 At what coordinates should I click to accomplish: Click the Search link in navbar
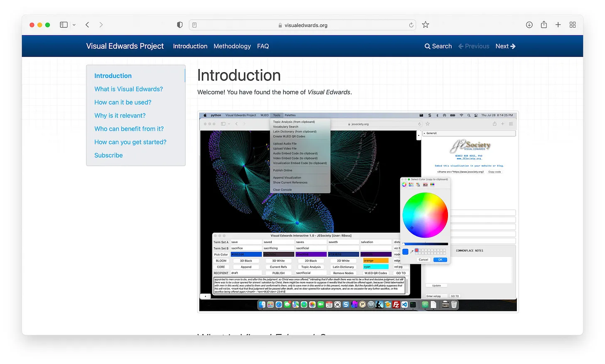438,46
